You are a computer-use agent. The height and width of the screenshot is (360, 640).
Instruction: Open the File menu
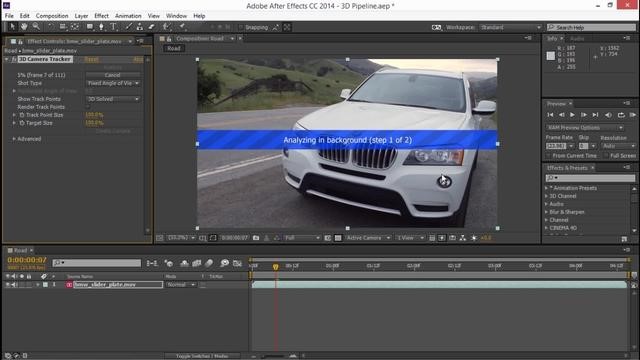9,16
